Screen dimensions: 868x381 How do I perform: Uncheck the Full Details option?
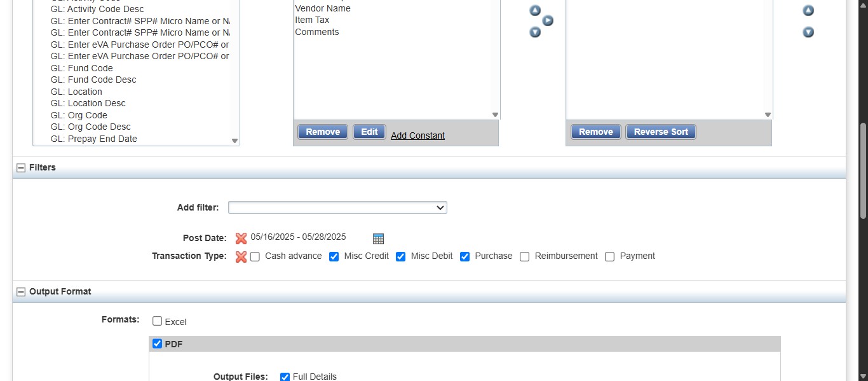[x=284, y=377]
